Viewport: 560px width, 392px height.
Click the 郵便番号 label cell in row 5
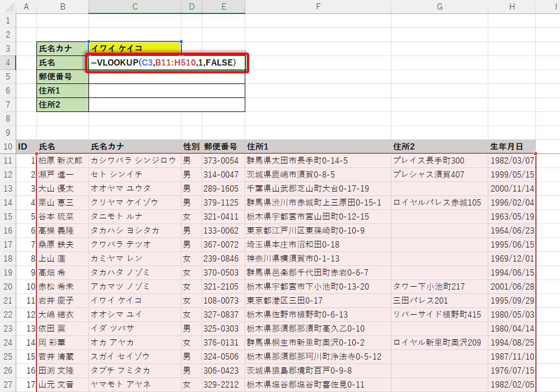(62, 77)
